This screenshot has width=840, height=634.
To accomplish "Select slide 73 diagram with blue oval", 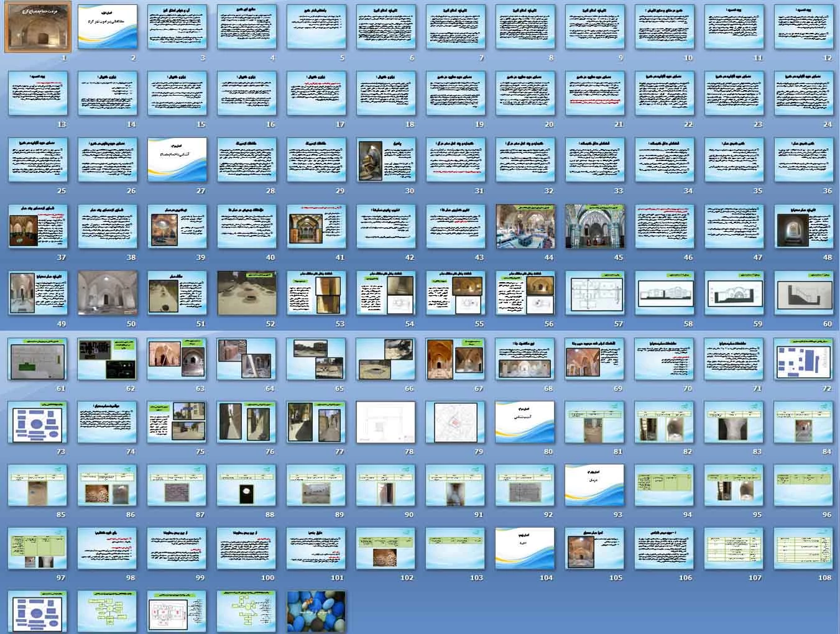I will pos(38,422).
